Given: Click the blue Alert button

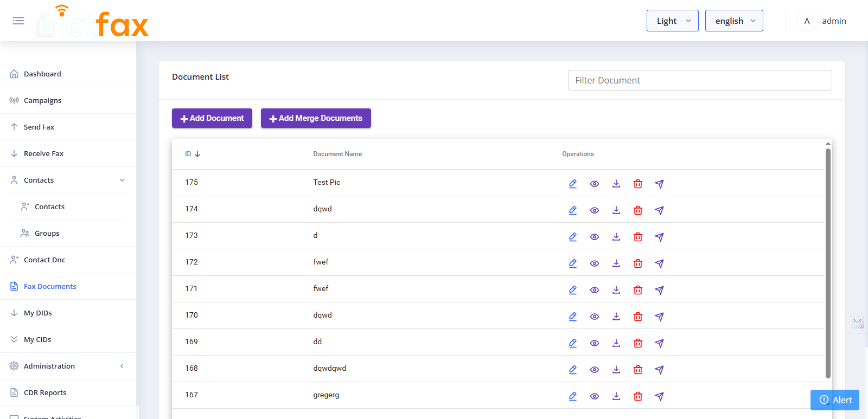Looking at the screenshot, I should coord(835,400).
